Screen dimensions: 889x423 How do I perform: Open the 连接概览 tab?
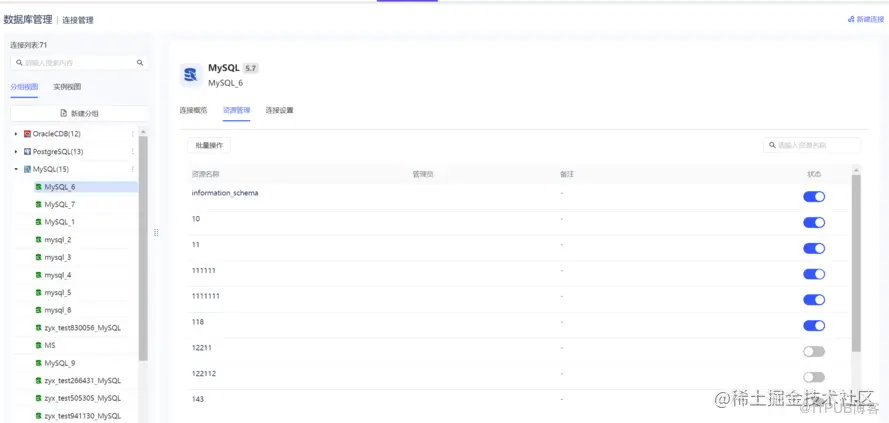193,110
